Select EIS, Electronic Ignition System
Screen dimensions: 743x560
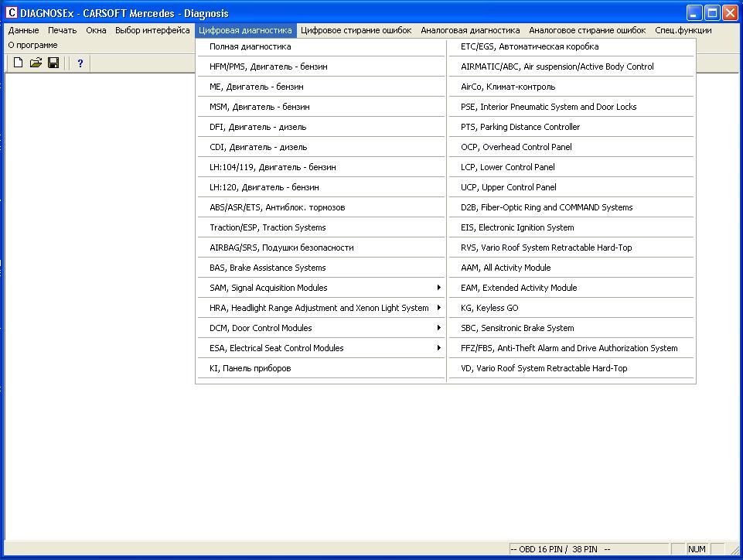571,227
